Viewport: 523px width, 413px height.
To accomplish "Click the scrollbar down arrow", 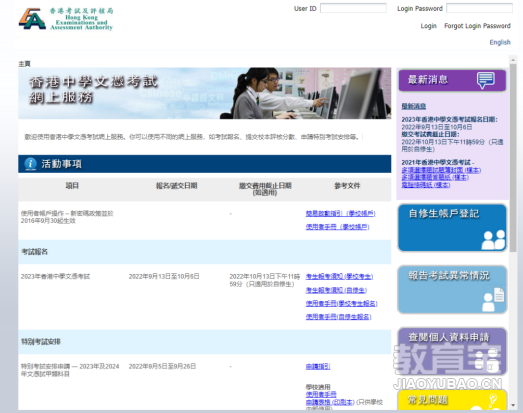I will 513,405.
